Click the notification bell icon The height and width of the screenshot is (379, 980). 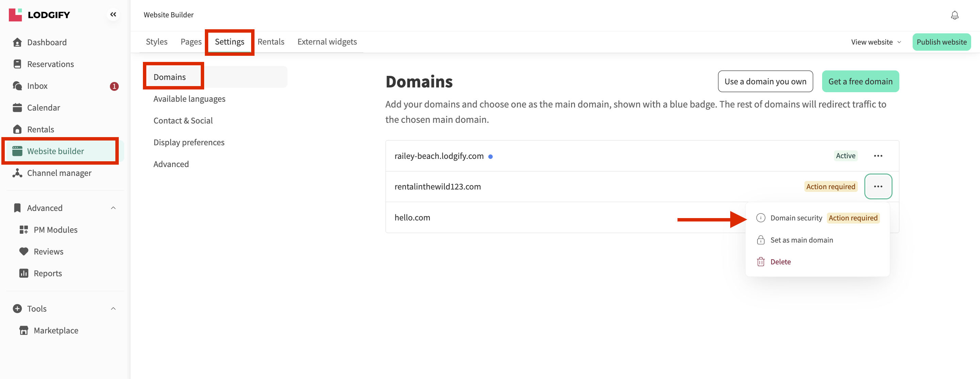[954, 15]
